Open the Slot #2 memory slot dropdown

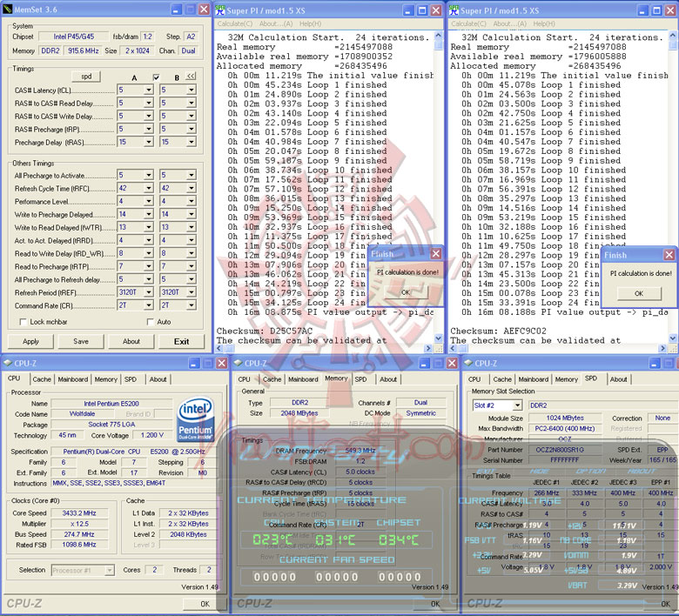517,405
